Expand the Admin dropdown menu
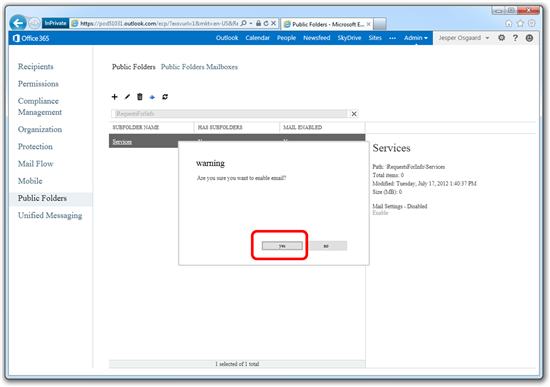 click(416, 38)
